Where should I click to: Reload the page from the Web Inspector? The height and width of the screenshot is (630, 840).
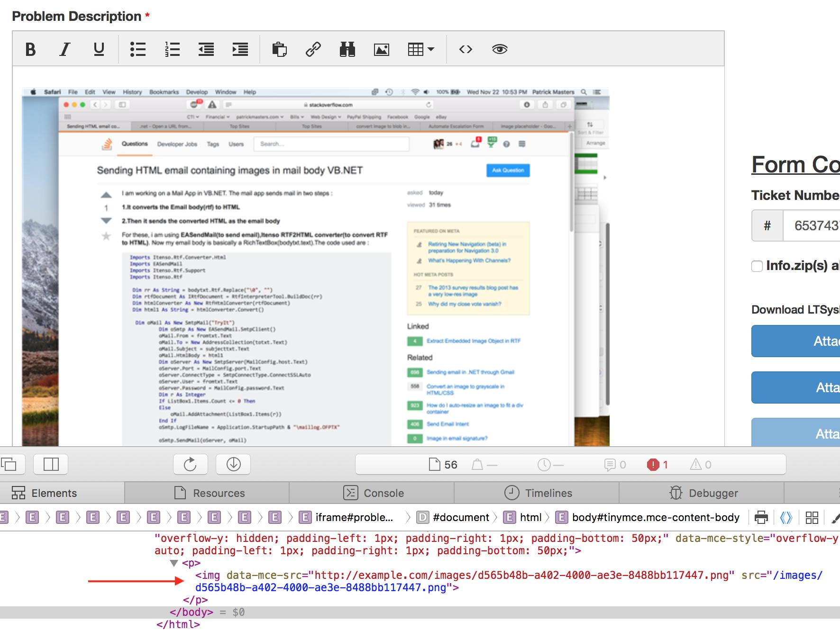tap(190, 464)
